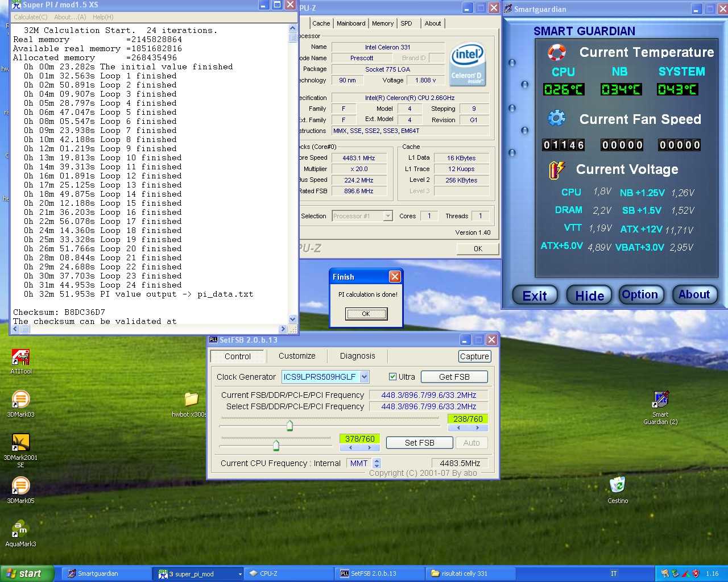Open the AquaMark3 desktop icon
Viewport: 728px width, 582px height.
click(20, 533)
